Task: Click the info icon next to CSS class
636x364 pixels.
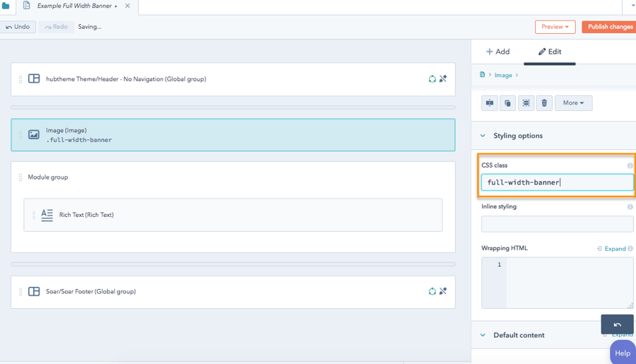Action: (630, 165)
